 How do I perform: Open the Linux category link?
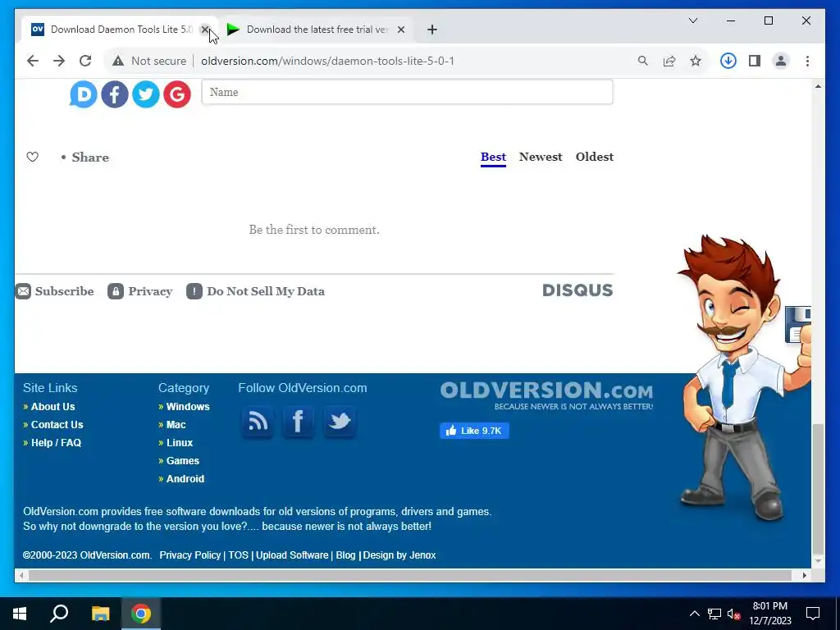(x=180, y=443)
